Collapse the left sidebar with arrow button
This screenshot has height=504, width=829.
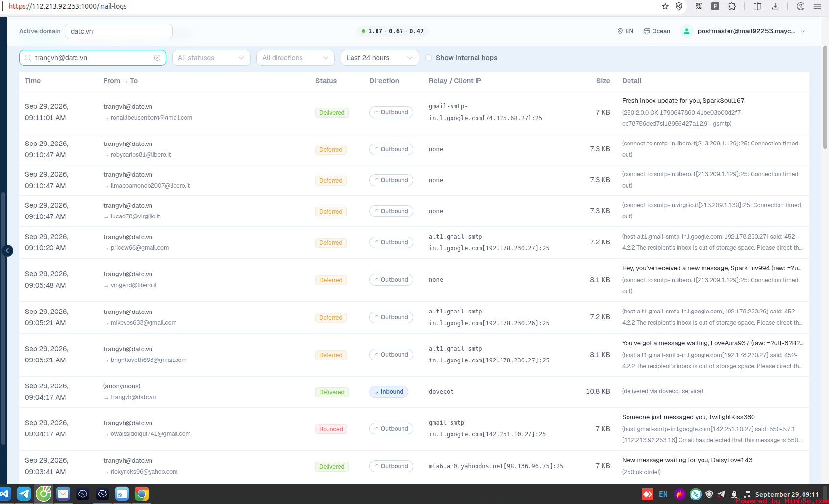click(7, 251)
